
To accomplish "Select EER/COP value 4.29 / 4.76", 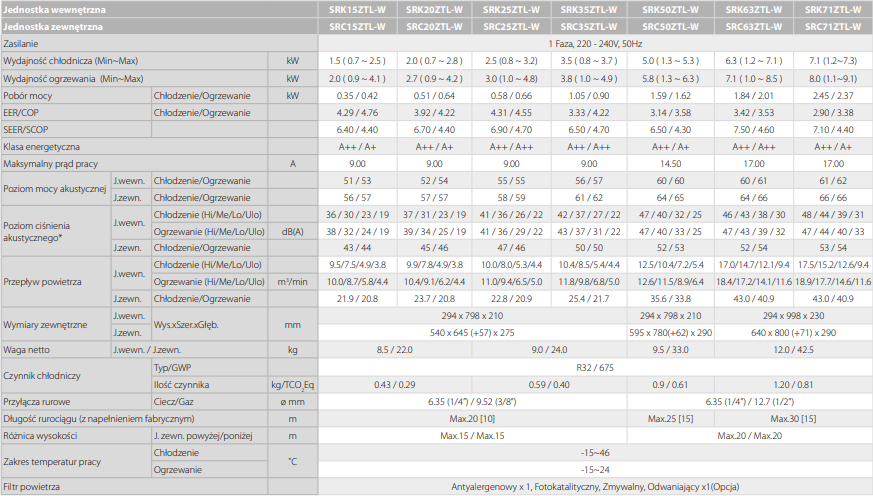I will click(x=357, y=112).
